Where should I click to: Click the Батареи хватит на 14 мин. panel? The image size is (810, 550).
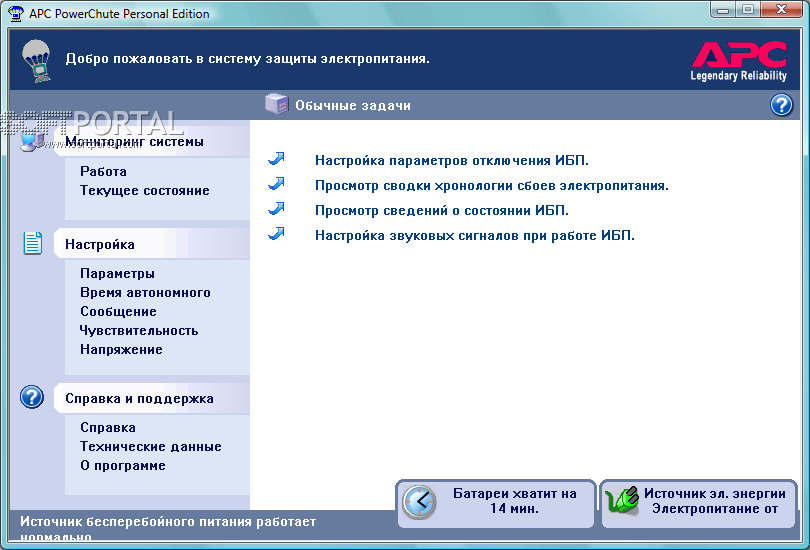tap(496, 504)
